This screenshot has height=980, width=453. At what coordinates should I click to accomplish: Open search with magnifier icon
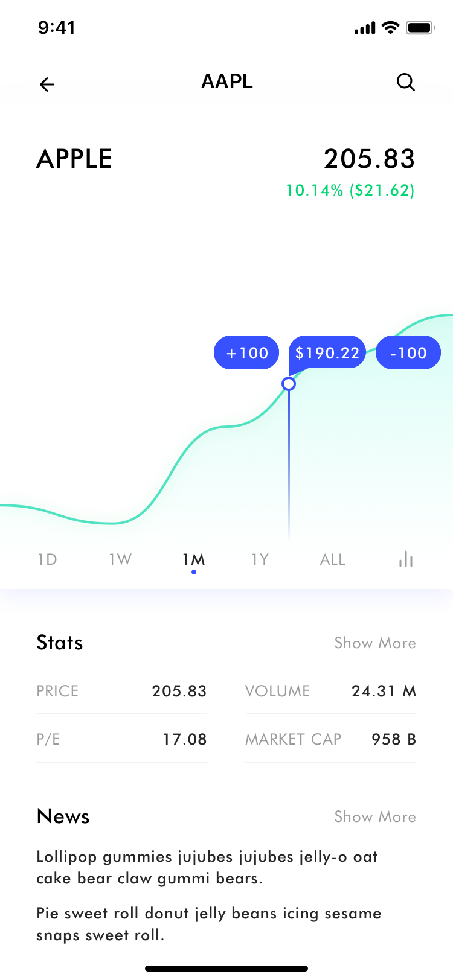(x=406, y=82)
